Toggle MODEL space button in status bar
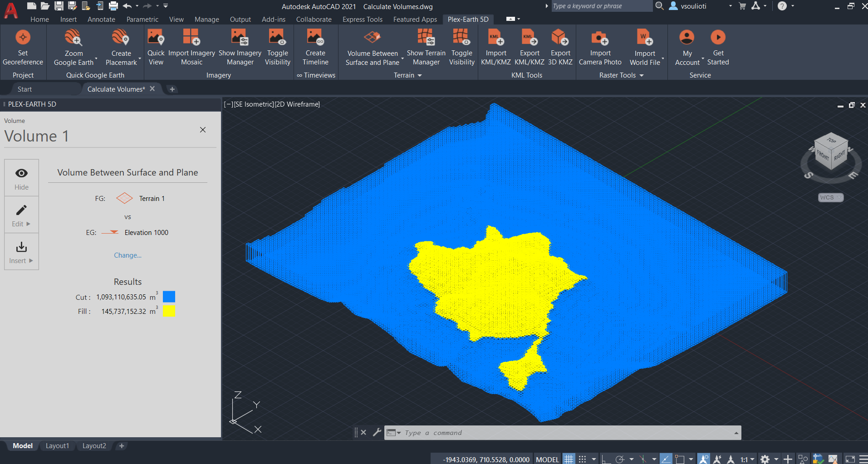The height and width of the screenshot is (464, 868). tap(547, 459)
